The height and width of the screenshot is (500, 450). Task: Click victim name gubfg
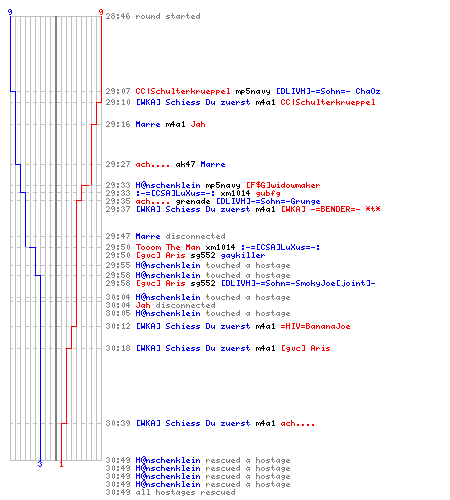coord(268,193)
